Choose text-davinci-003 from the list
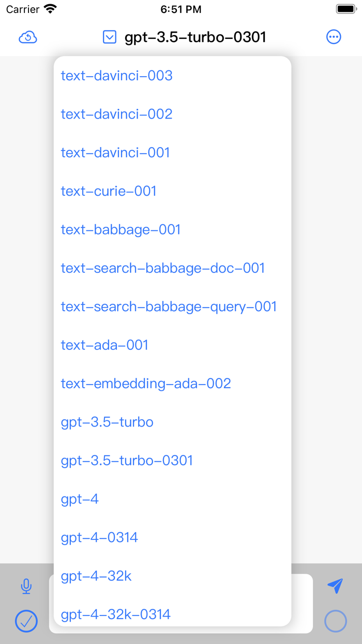The height and width of the screenshot is (644, 362). 116,76
